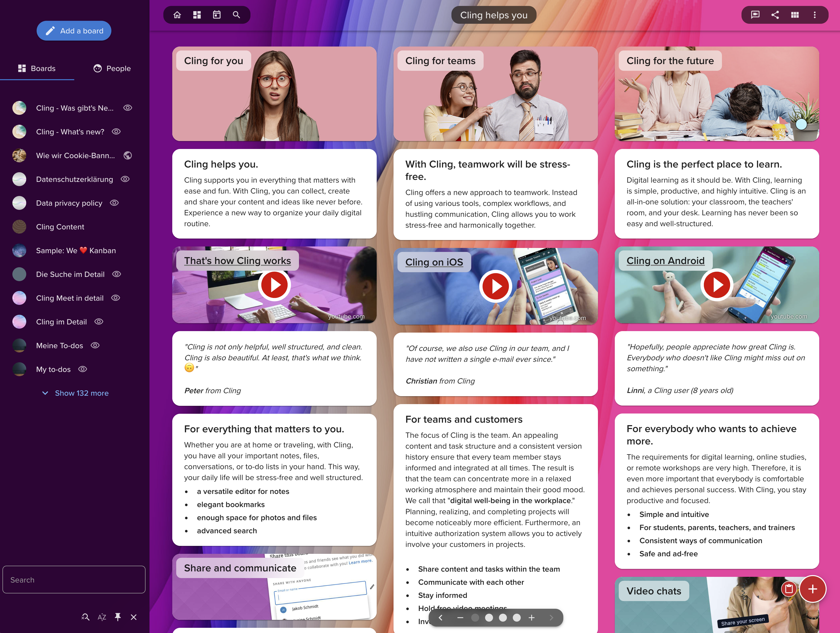Image resolution: width=840 pixels, height=633 pixels.
Task: Switch to the People tab
Action: pos(112,68)
